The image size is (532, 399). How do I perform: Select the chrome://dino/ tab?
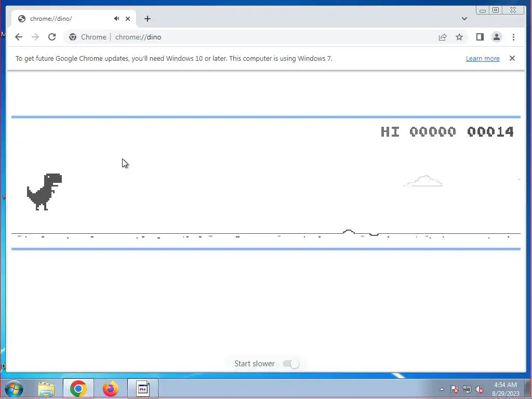(x=74, y=19)
